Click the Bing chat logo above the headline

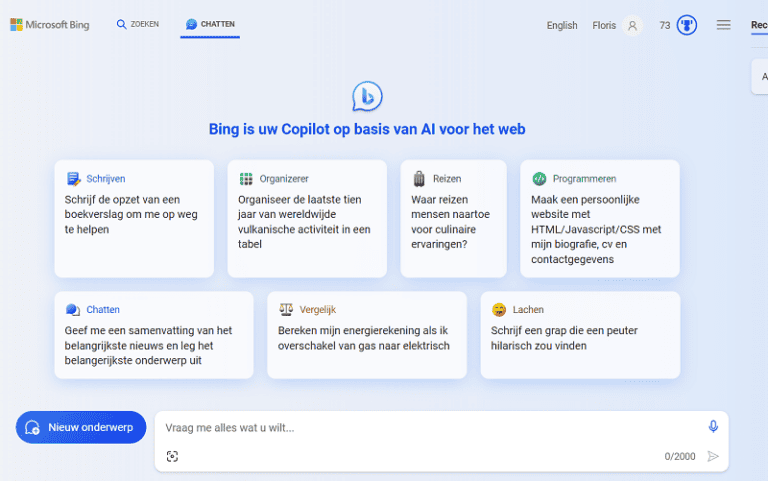[367, 96]
